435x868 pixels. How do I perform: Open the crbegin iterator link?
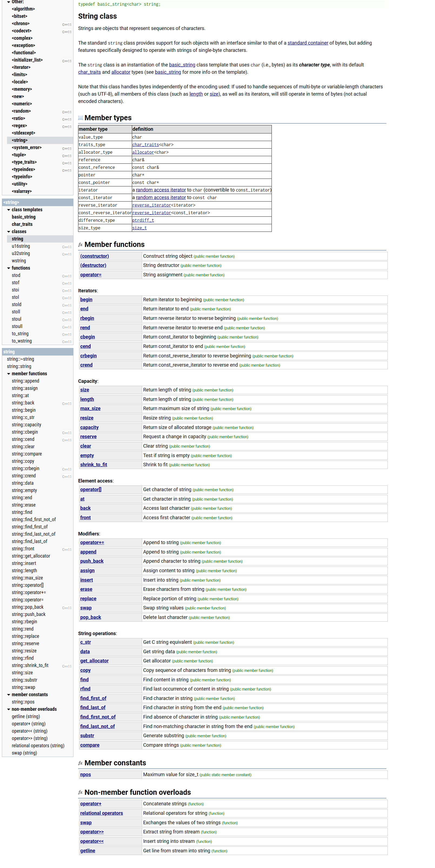click(88, 356)
